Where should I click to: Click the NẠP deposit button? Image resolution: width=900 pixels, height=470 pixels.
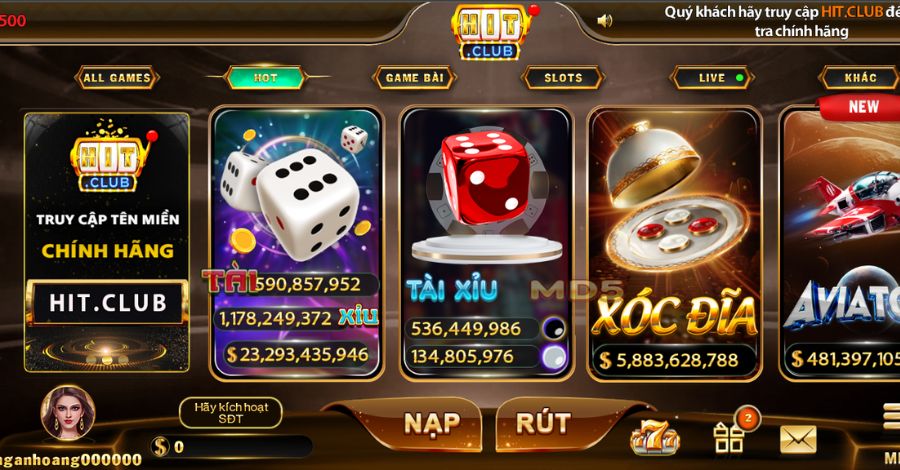[x=432, y=424]
